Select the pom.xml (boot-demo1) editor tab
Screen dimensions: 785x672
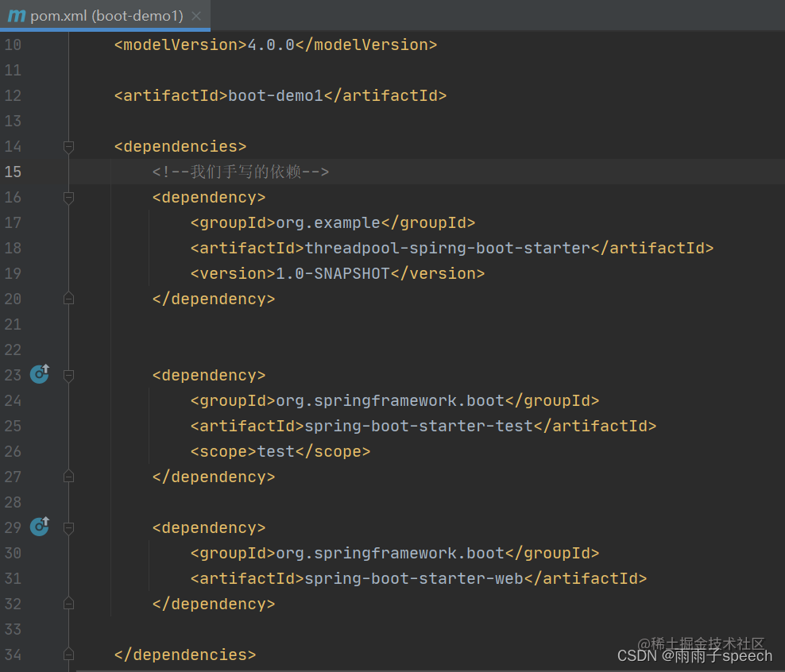pos(105,16)
